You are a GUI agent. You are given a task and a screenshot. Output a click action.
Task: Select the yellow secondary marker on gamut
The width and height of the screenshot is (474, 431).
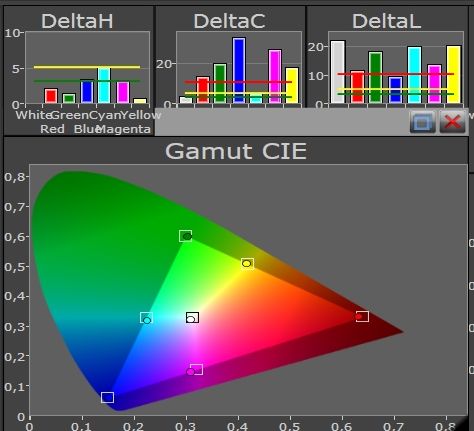pyautogui.click(x=247, y=264)
